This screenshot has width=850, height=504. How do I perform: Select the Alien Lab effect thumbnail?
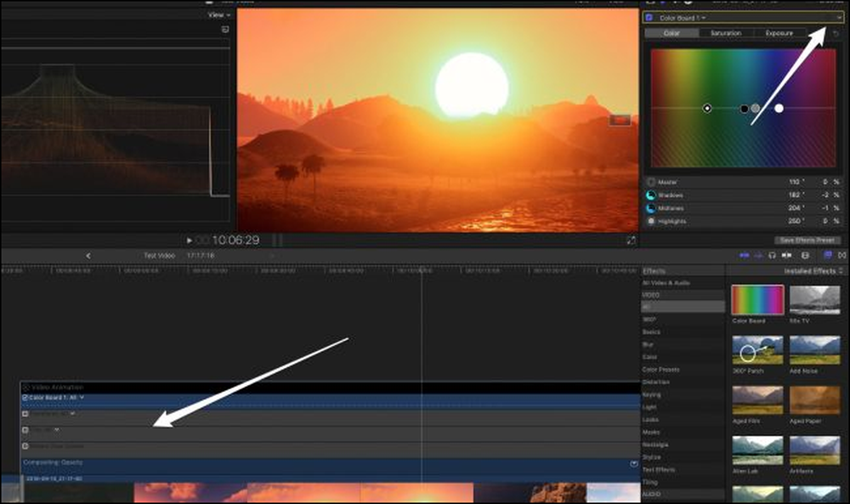click(x=757, y=450)
